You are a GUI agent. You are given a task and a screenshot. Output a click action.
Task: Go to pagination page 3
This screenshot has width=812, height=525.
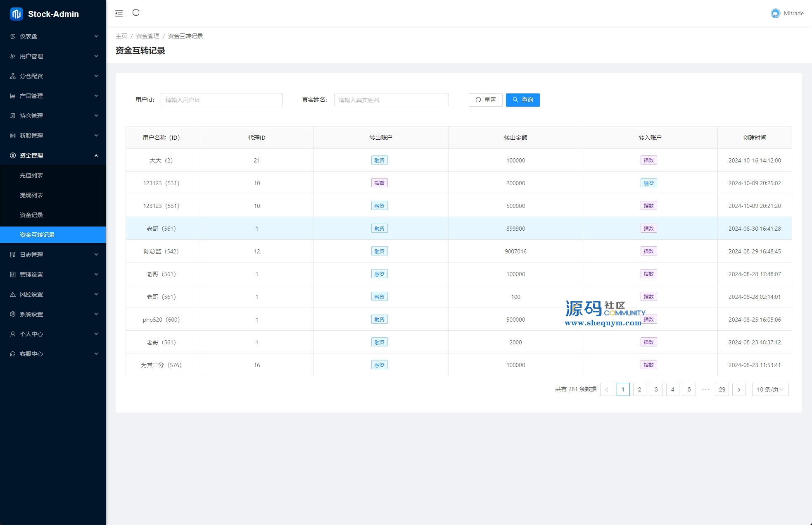[x=656, y=389]
